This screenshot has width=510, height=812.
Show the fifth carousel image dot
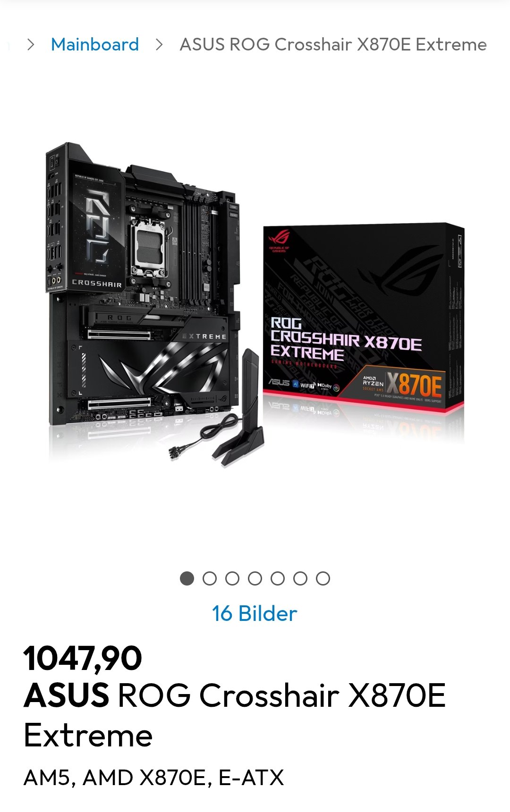click(x=278, y=578)
